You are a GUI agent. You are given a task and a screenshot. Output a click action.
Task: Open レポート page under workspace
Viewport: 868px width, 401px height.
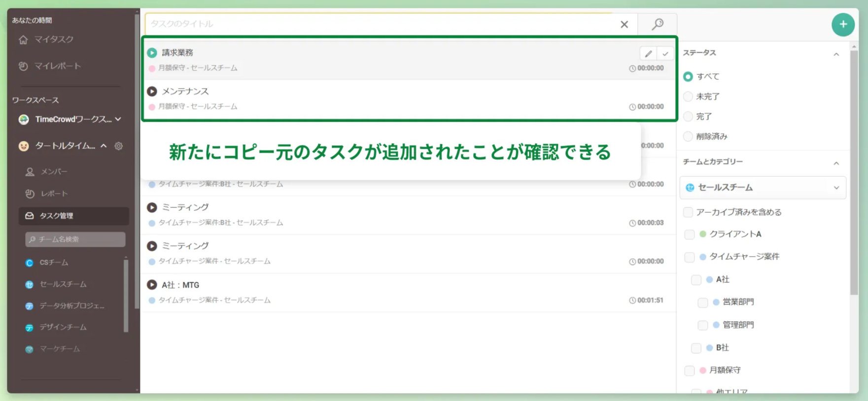(x=47, y=194)
